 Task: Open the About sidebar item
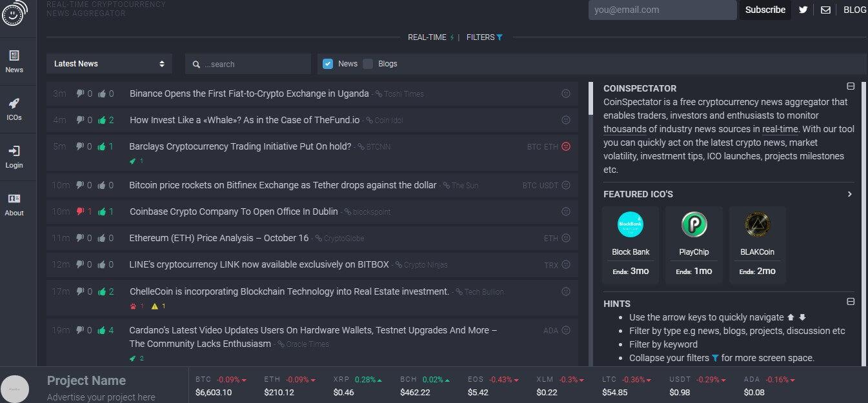(x=14, y=204)
